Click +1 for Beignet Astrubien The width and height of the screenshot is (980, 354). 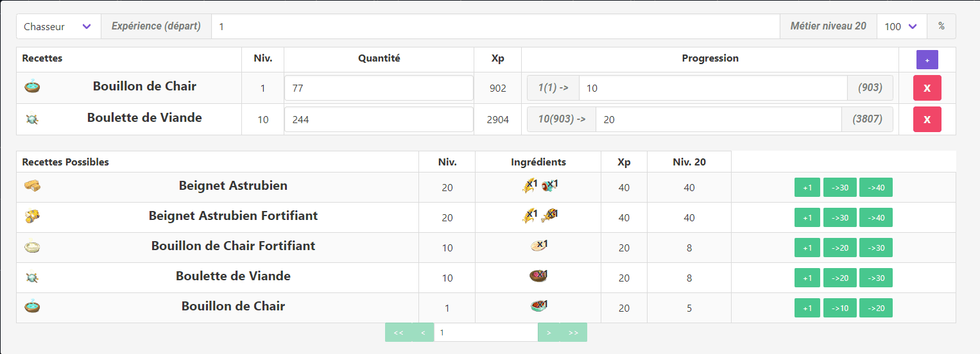pyautogui.click(x=807, y=187)
